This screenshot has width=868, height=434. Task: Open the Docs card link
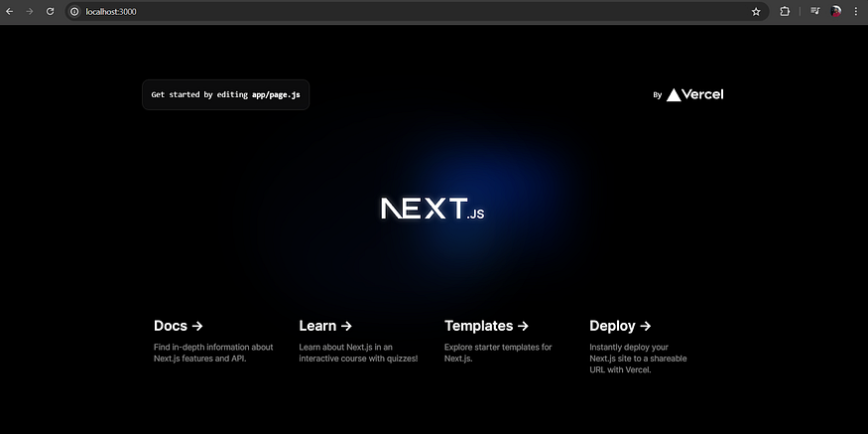179,326
